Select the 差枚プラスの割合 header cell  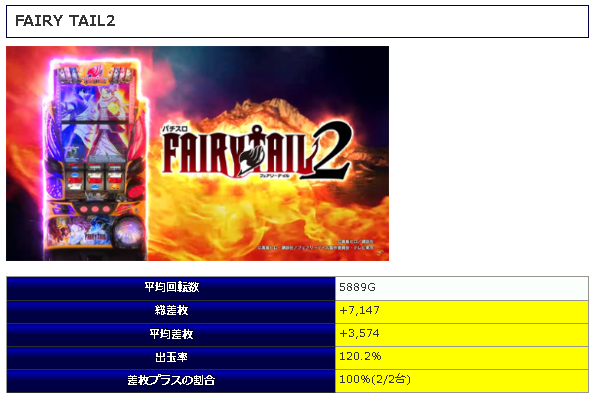(x=171, y=381)
